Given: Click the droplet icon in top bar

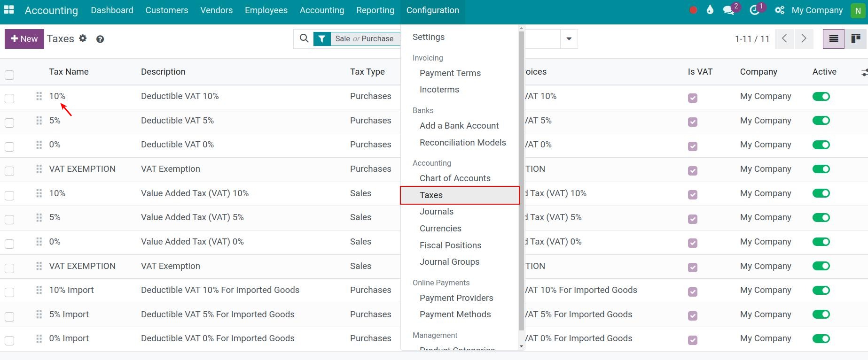Looking at the screenshot, I should pos(710,10).
